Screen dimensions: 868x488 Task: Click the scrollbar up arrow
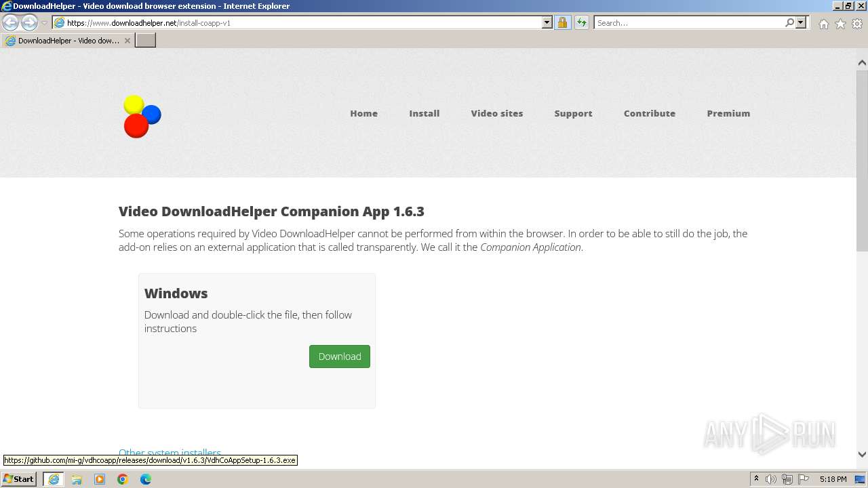click(x=862, y=63)
